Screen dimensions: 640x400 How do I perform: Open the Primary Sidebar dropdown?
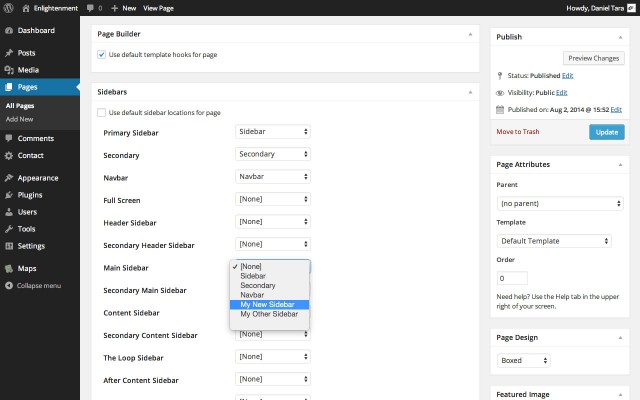click(x=273, y=131)
